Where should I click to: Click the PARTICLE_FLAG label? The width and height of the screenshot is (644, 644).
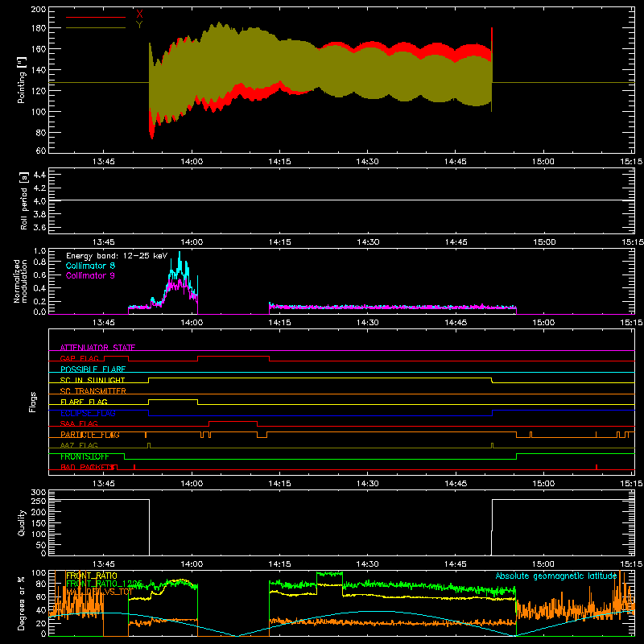tap(90, 434)
